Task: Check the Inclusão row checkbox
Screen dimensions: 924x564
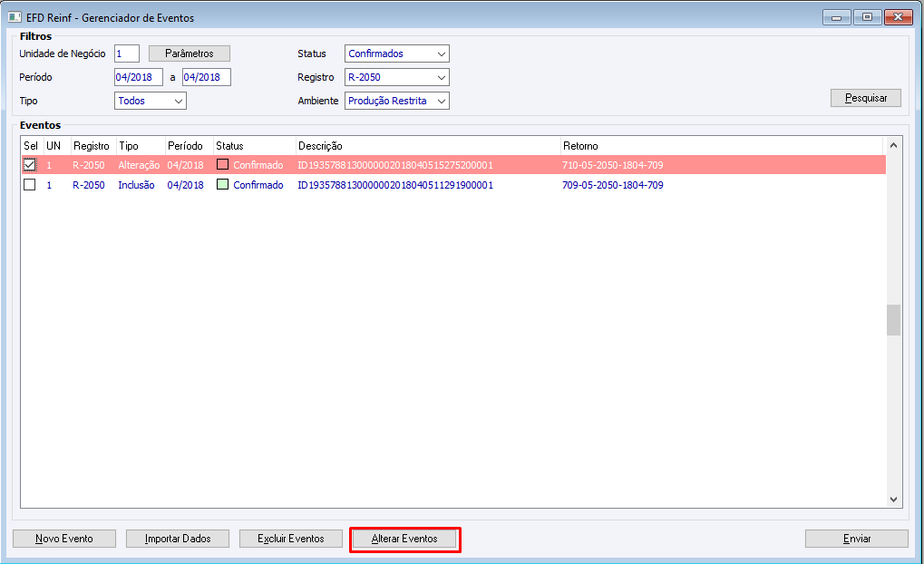Action: 29,185
